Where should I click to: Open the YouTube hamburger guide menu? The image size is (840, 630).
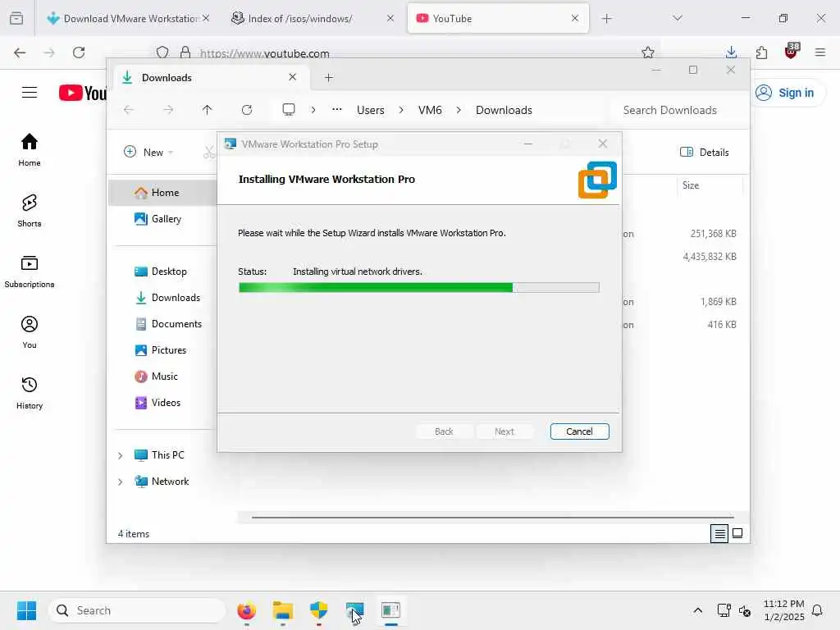click(x=30, y=93)
